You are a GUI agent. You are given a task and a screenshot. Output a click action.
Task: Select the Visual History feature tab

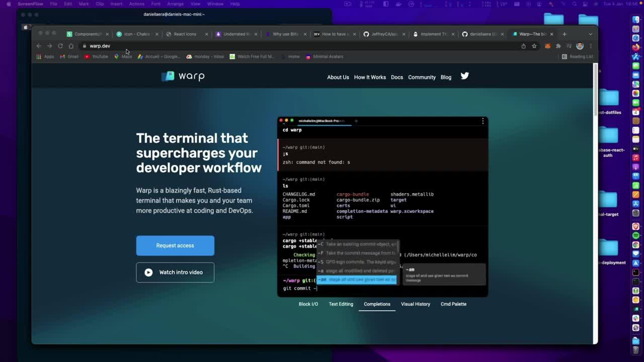[415, 304]
